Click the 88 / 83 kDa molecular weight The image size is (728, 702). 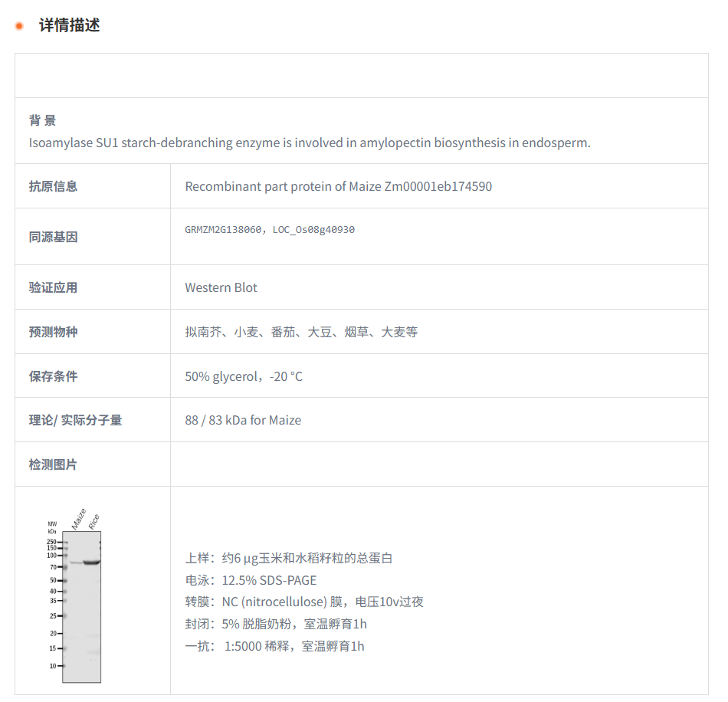coord(243,420)
